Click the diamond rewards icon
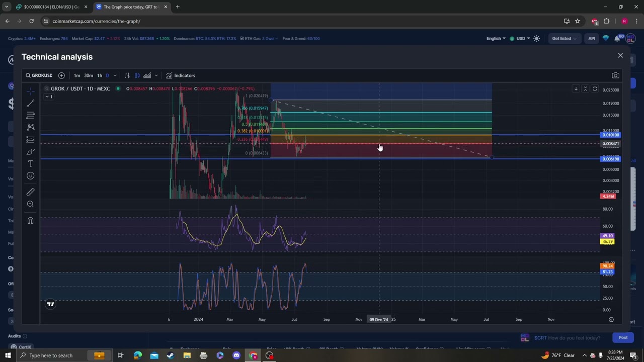 (x=606, y=39)
